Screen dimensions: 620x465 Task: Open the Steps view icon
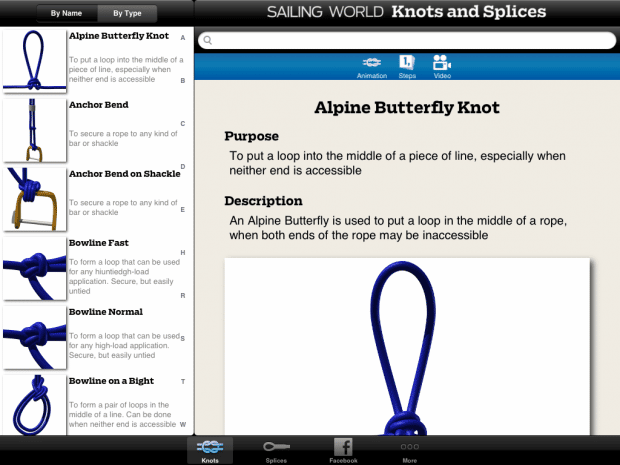coord(407,67)
